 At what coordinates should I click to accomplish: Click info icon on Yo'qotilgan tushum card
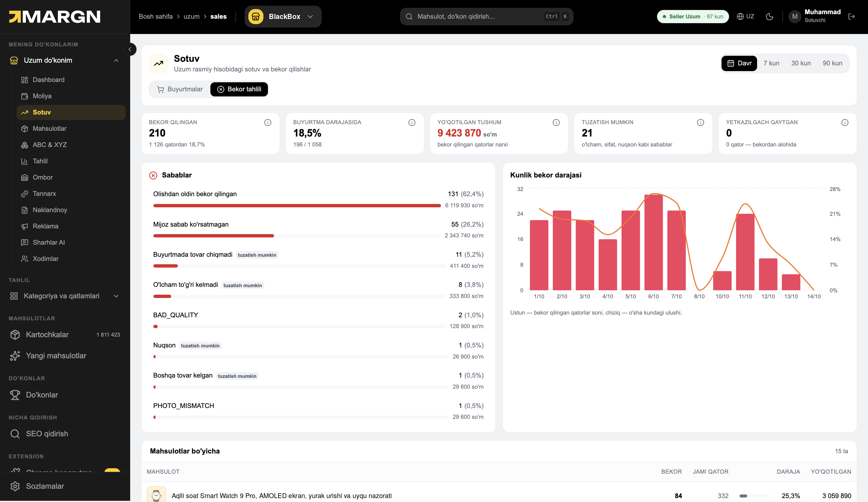click(x=556, y=123)
